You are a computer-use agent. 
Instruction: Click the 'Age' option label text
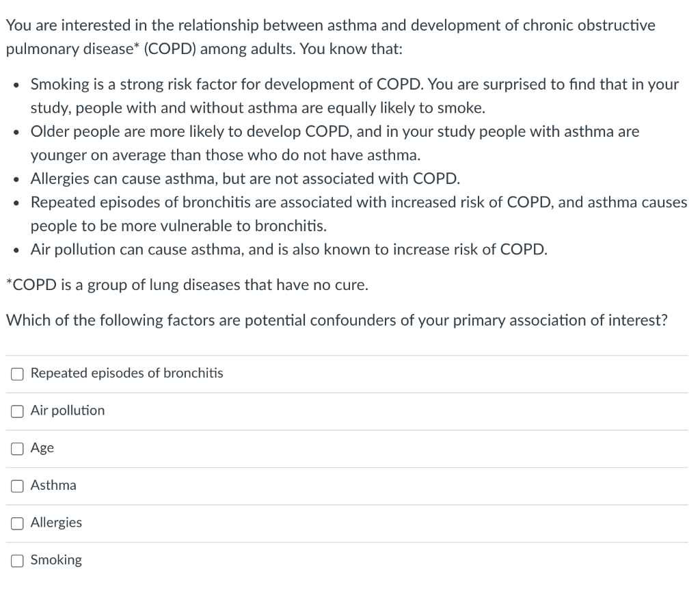click(x=42, y=448)
